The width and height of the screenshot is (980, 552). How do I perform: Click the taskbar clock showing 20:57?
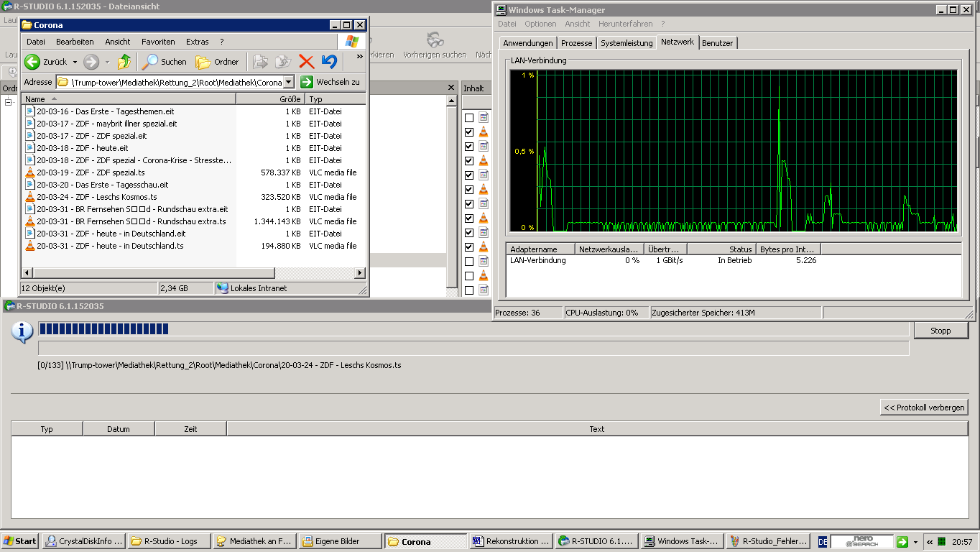963,542
